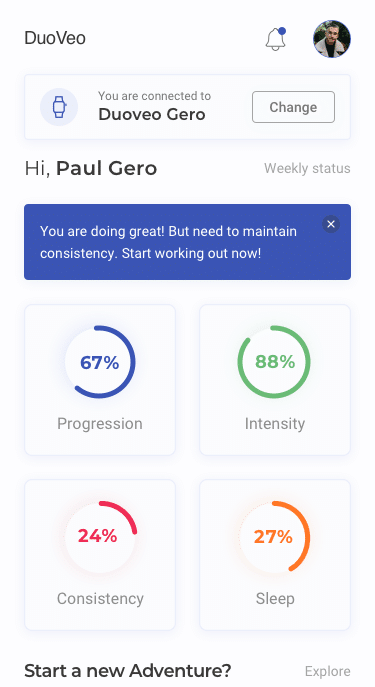Click the Explore link
Screen dimensions: 375x687
tap(328, 671)
